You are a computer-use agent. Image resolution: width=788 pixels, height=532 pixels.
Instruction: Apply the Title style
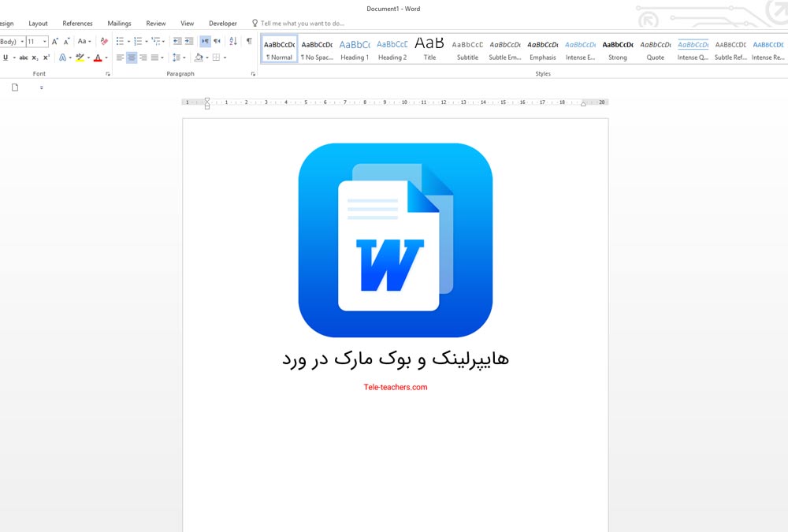429,49
